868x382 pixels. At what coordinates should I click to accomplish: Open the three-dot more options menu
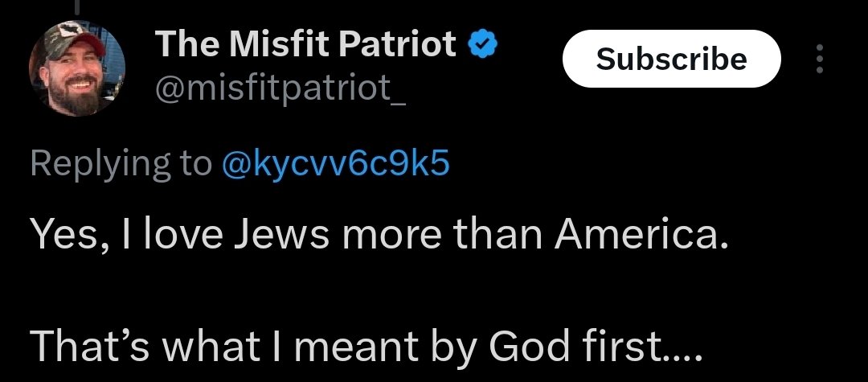click(819, 59)
